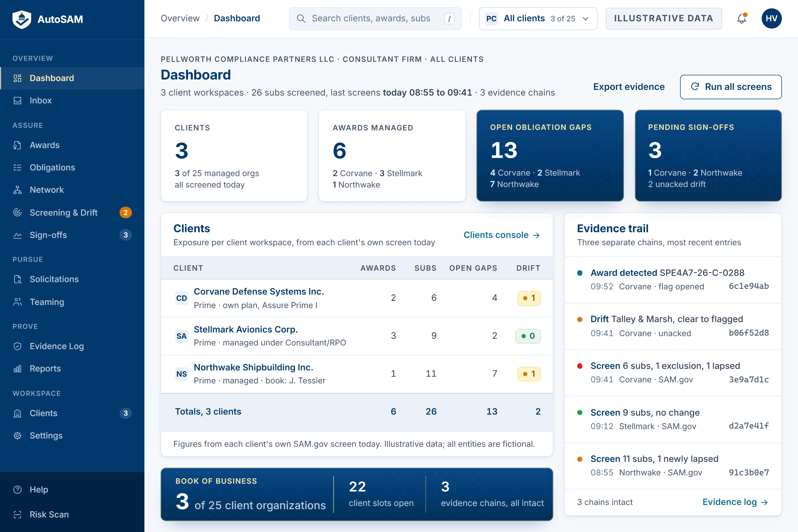
Task: Expand the All clients selector dropdown
Action: point(538,18)
